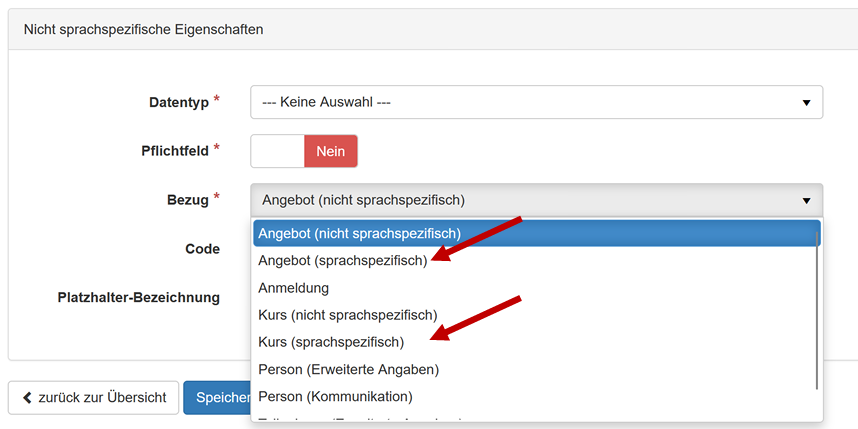This screenshot has height=429, width=858.
Task: Select the 'Anmeldung' option
Action: pyautogui.click(x=293, y=288)
